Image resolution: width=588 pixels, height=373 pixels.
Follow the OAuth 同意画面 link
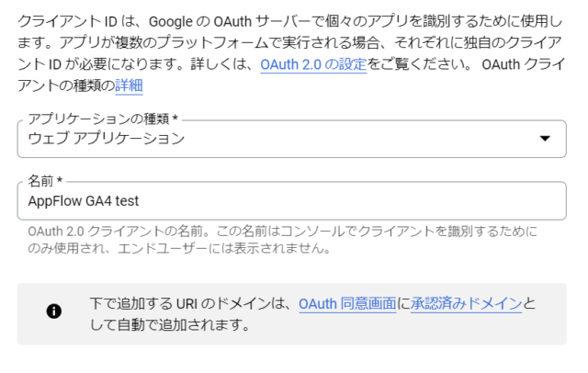coord(347,304)
